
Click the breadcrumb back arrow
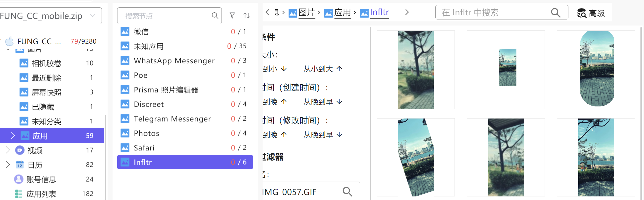[x=268, y=12]
